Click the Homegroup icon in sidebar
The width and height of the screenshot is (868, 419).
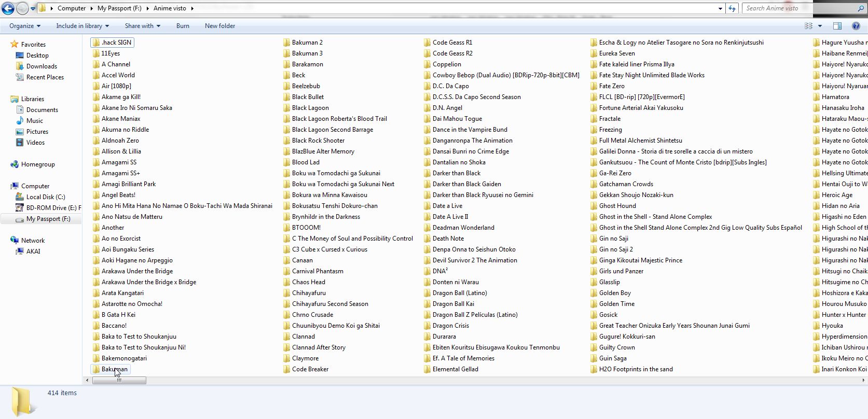point(15,164)
